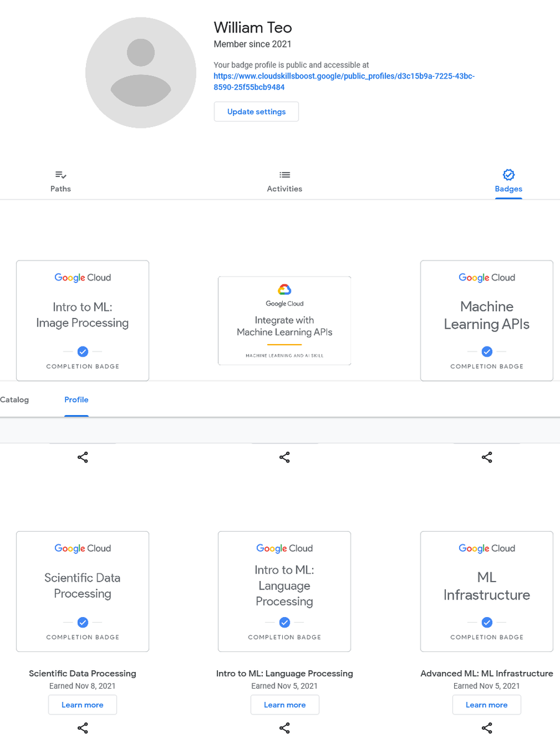Click the Earned Nov 8, 2021 date
The image size is (560, 748).
click(x=82, y=686)
